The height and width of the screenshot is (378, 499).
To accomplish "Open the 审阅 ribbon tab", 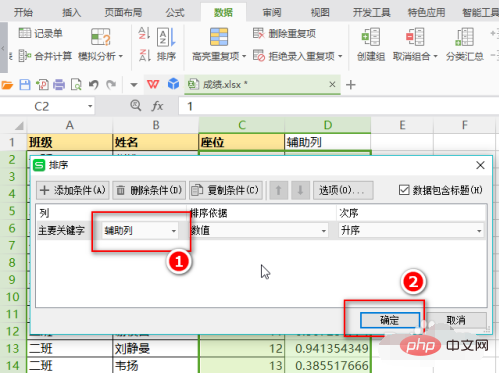I will point(272,13).
